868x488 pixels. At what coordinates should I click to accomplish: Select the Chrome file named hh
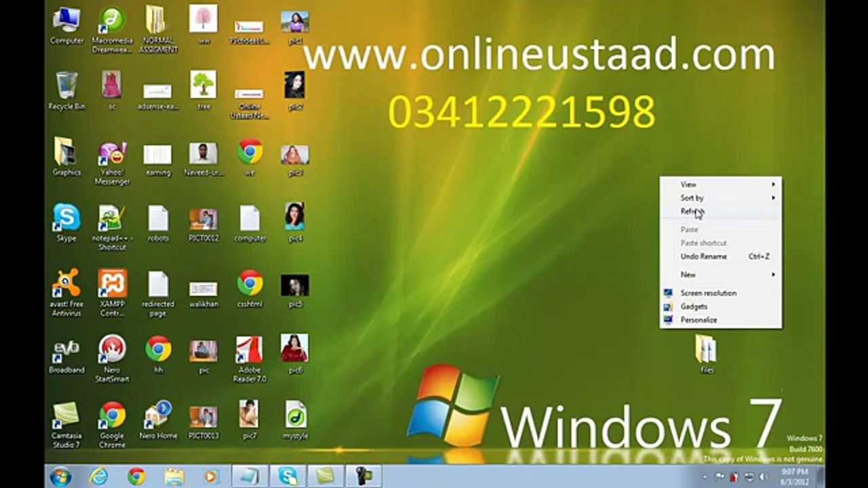point(157,354)
